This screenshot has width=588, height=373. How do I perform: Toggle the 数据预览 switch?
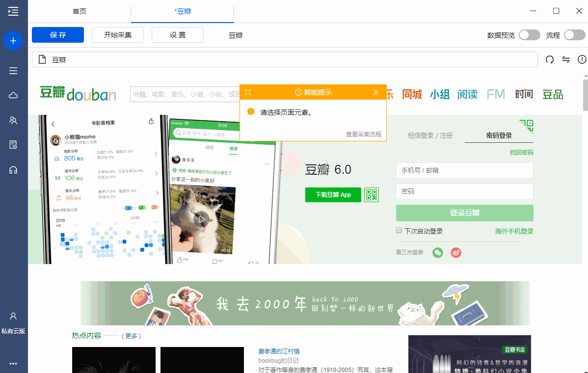pos(530,35)
